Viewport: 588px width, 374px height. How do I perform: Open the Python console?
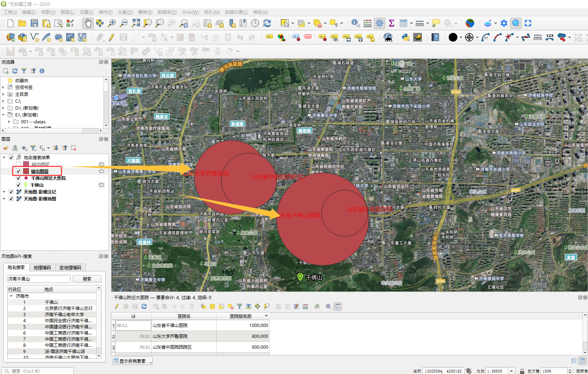[406, 37]
